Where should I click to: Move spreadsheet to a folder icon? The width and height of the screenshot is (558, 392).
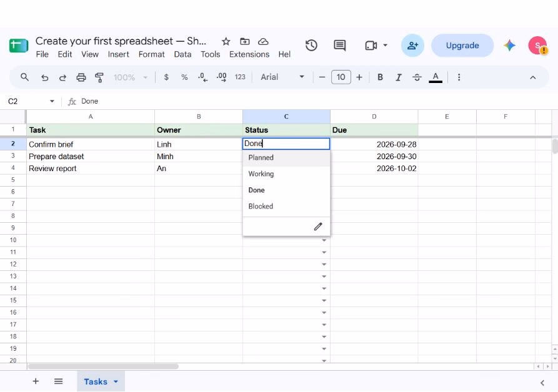(x=244, y=42)
